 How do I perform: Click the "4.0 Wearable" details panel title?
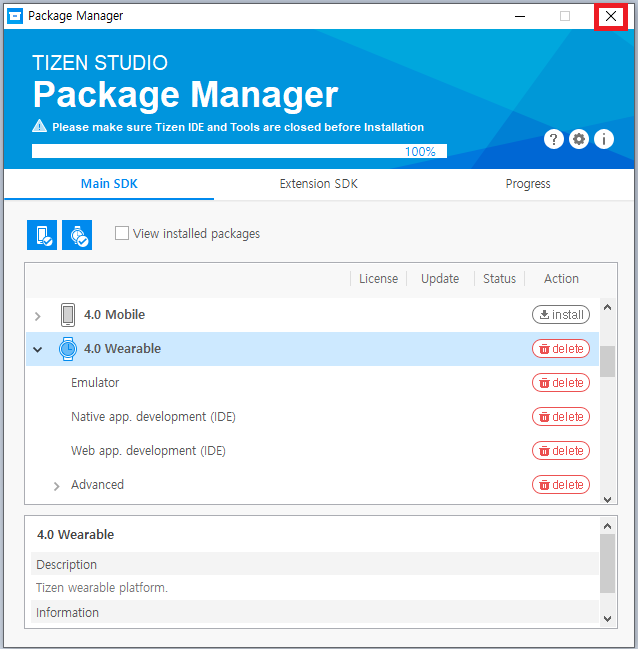pyautogui.click(x=75, y=535)
